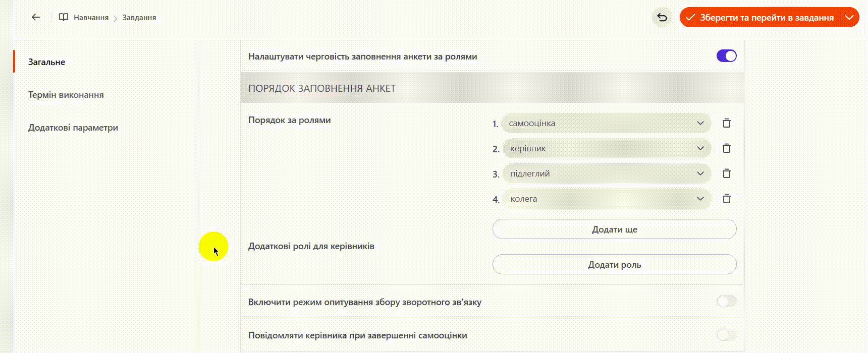
Task: Delete the колега role row
Action: (727, 199)
